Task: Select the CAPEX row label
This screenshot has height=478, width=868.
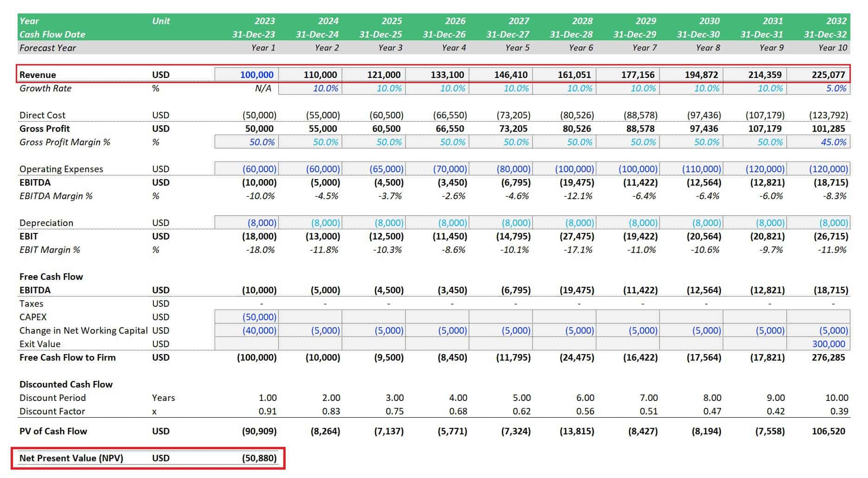Action: (x=33, y=317)
